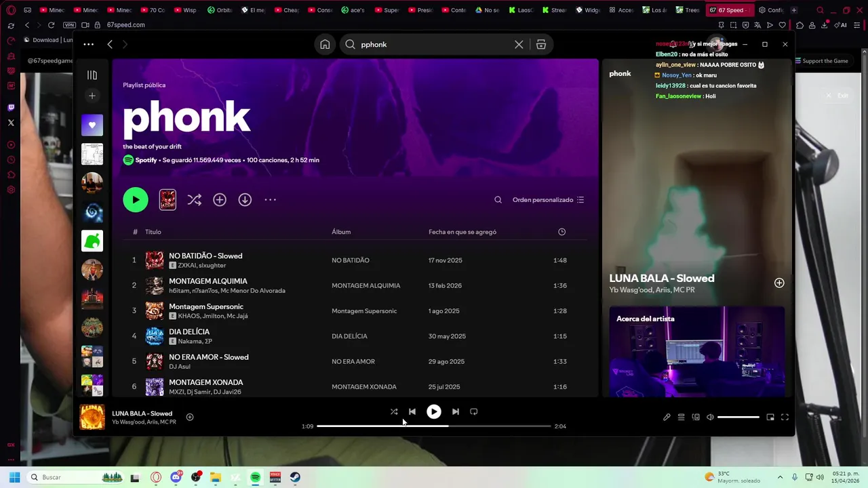Open new browser tab with plus button
This screenshot has height=488, width=868.
[x=794, y=10]
